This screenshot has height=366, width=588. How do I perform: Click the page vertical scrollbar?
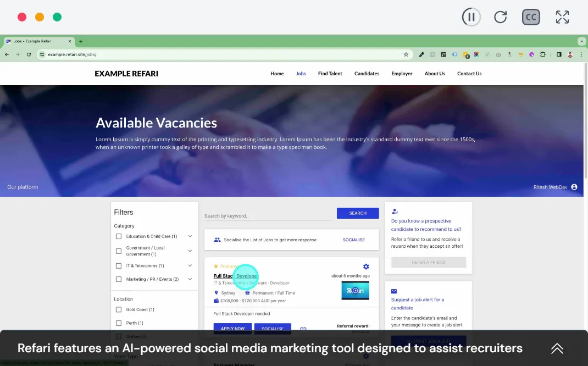(585, 121)
